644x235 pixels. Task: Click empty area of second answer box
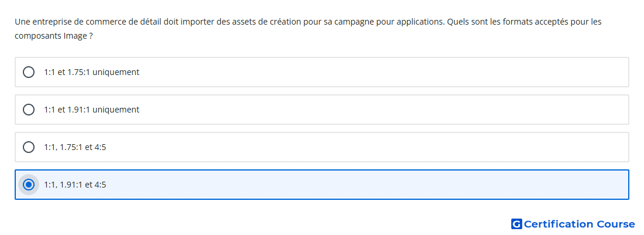[x=382, y=110]
